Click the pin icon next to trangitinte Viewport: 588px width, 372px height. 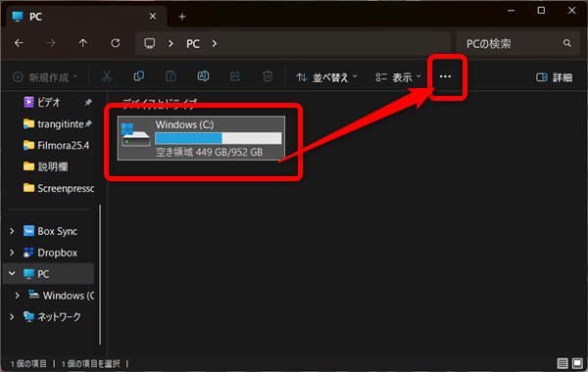tap(88, 123)
